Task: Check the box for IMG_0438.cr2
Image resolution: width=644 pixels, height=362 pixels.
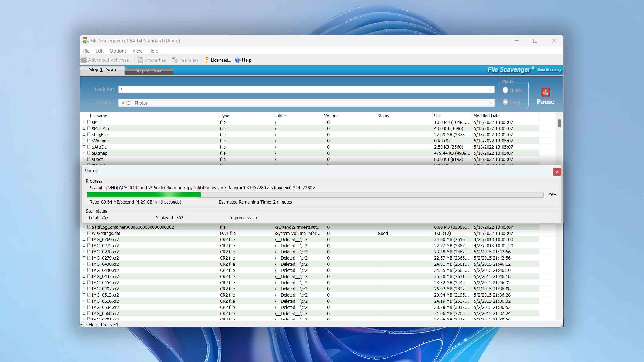Action: (84, 264)
